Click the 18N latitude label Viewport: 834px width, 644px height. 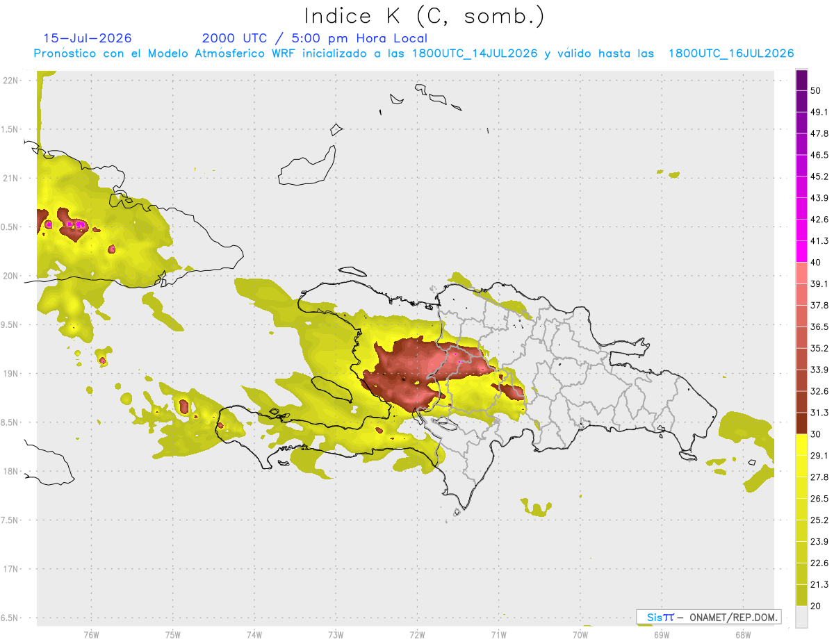[x=10, y=471]
